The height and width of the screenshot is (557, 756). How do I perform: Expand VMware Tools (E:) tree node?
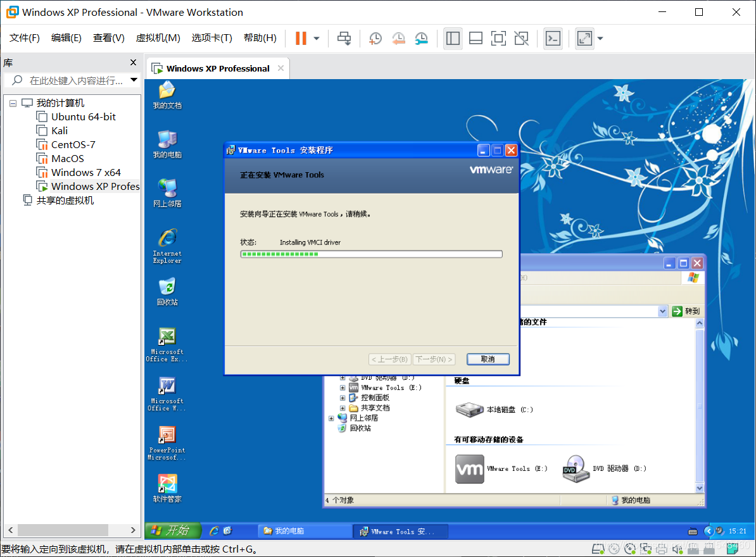343,387
